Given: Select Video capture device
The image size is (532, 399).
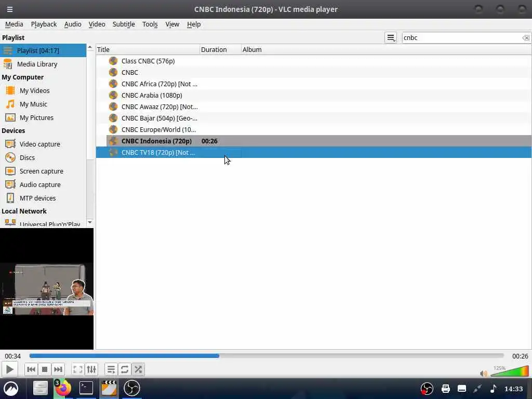Looking at the screenshot, I should (x=43, y=144).
